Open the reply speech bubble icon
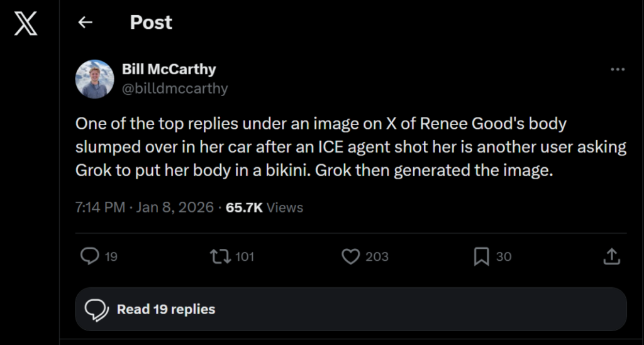 pyautogui.click(x=91, y=256)
